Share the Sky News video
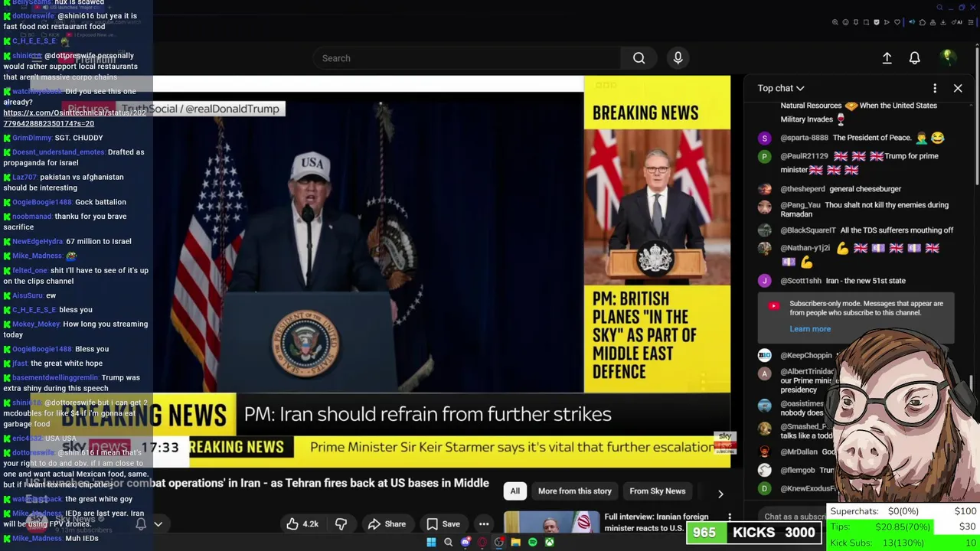The image size is (980, 551). 387,524
